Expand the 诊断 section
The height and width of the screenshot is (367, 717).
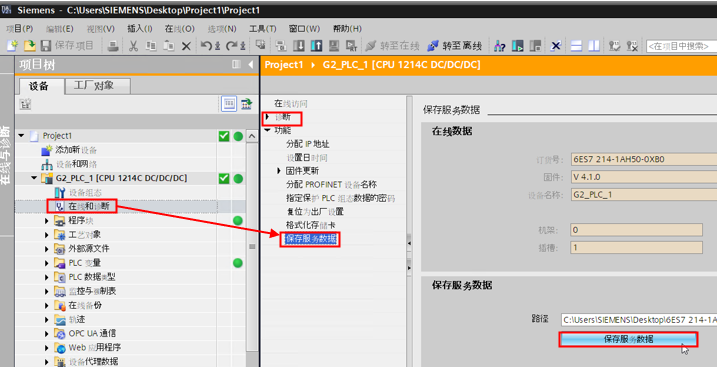click(267, 117)
